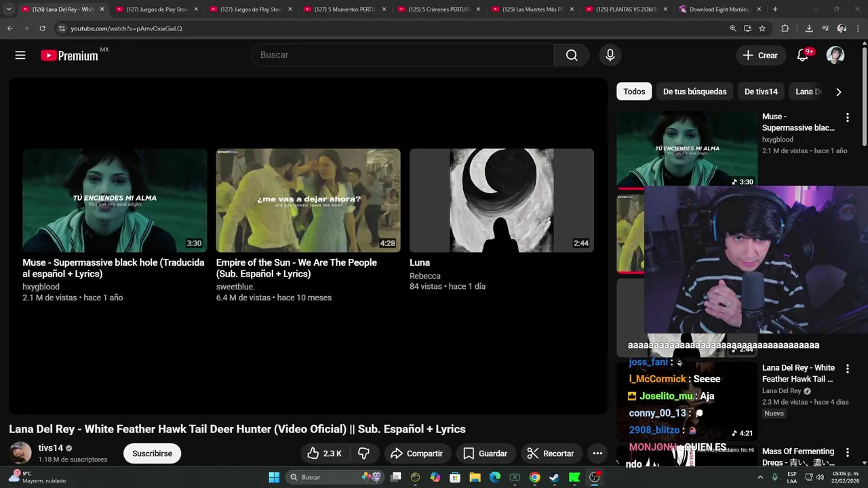This screenshot has width=868, height=488.
Task: Open Muse video thumbnail in sidebar
Action: tap(686, 148)
